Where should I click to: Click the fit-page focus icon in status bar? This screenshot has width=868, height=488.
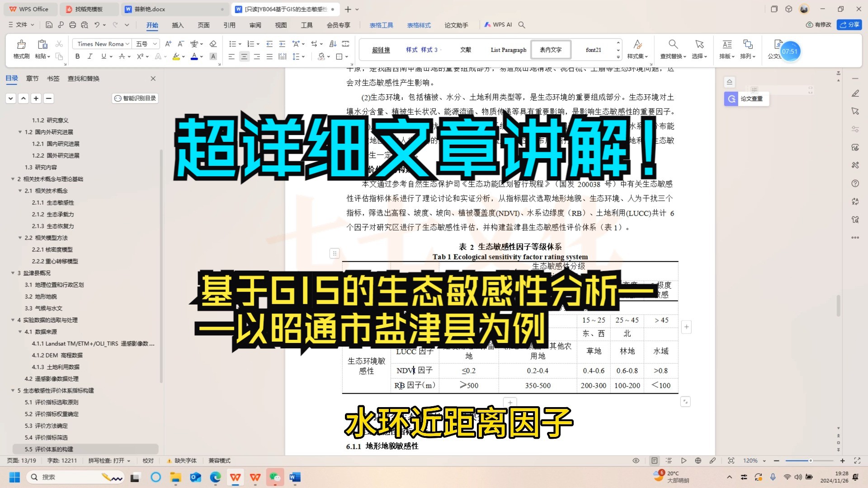tap(731, 460)
